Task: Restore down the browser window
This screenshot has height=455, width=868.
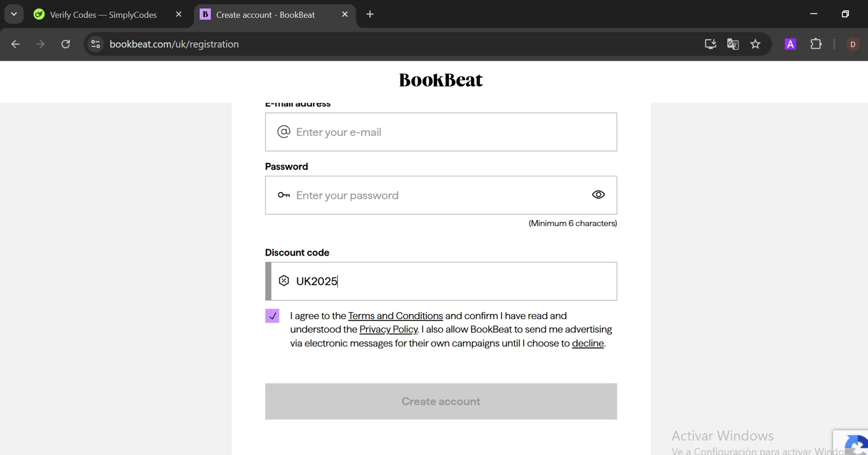Action: (845, 14)
